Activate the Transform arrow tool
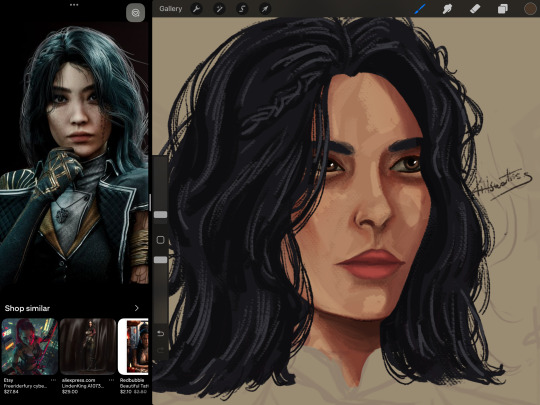 [265, 9]
